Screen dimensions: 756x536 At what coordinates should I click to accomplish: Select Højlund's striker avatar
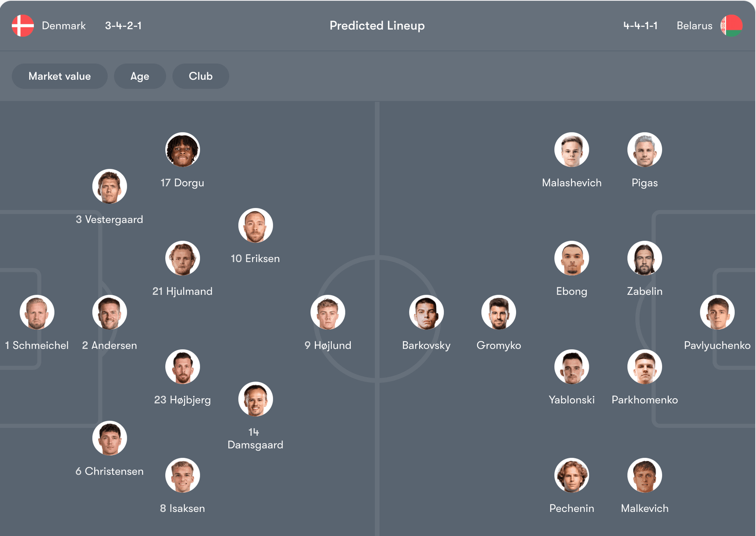pyautogui.click(x=328, y=312)
